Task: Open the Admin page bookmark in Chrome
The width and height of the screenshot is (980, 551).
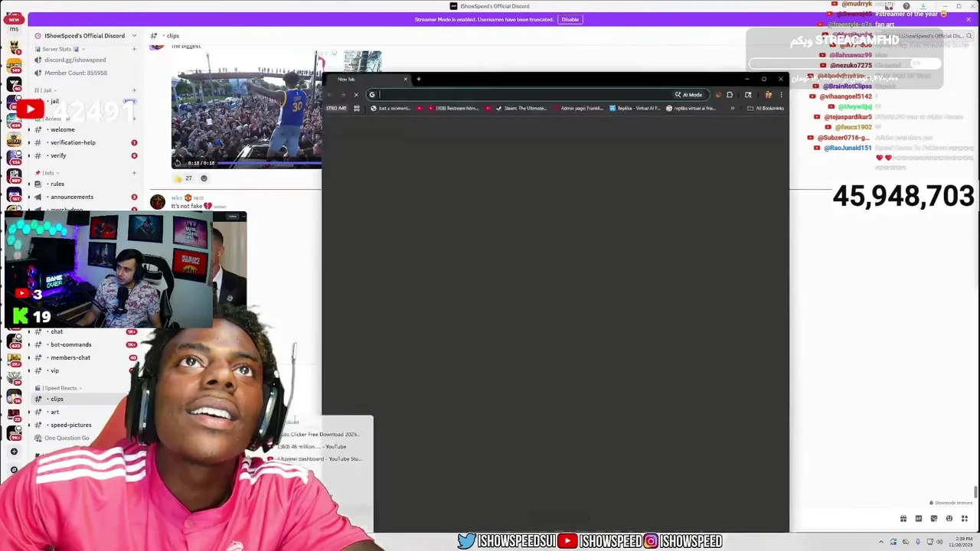Action: tap(578, 108)
